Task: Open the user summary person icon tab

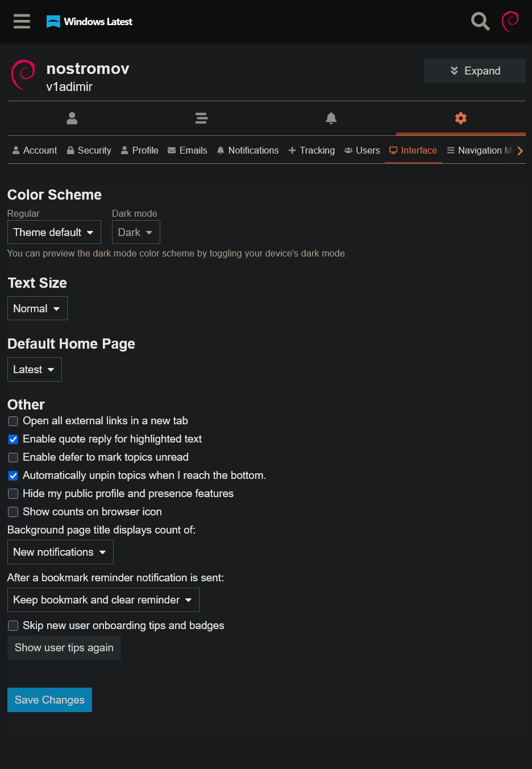Action: (x=72, y=118)
